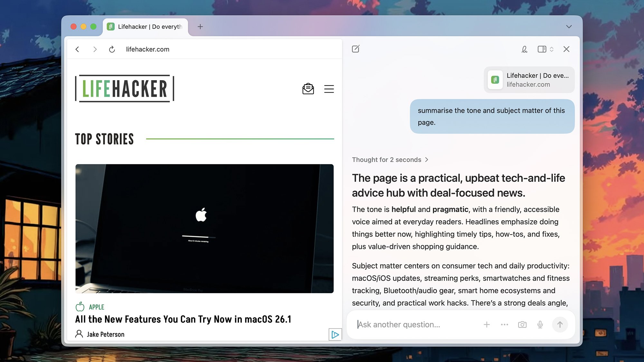Open Lifehacker newsletter envelope icon
This screenshot has width=644, height=362.
(308, 89)
